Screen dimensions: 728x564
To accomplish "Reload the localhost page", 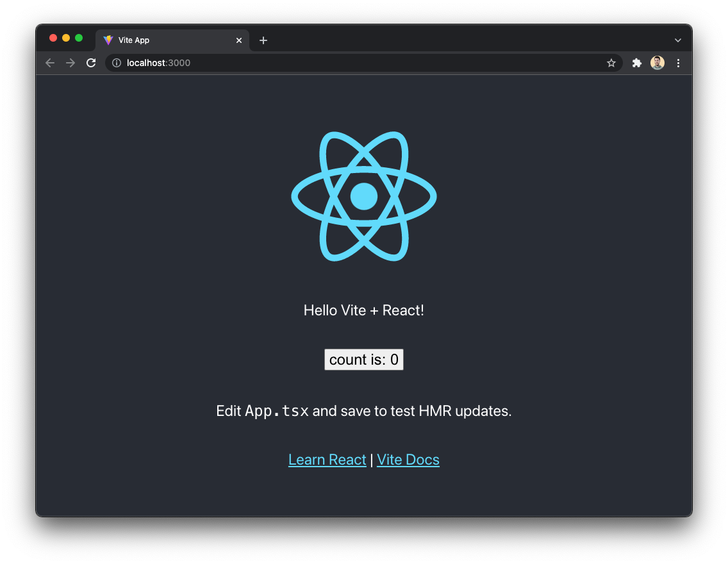I will [91, 63].
